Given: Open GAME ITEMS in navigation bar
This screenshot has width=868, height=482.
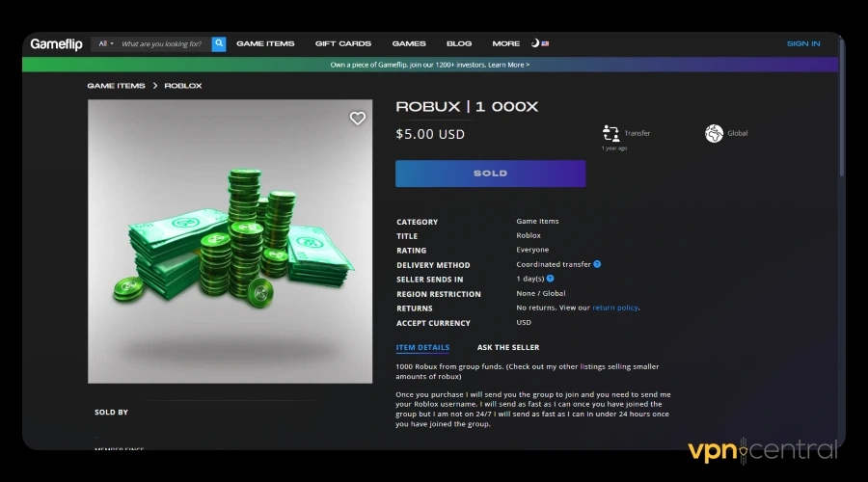Looking at the screenshot, I should coord(266,43).
